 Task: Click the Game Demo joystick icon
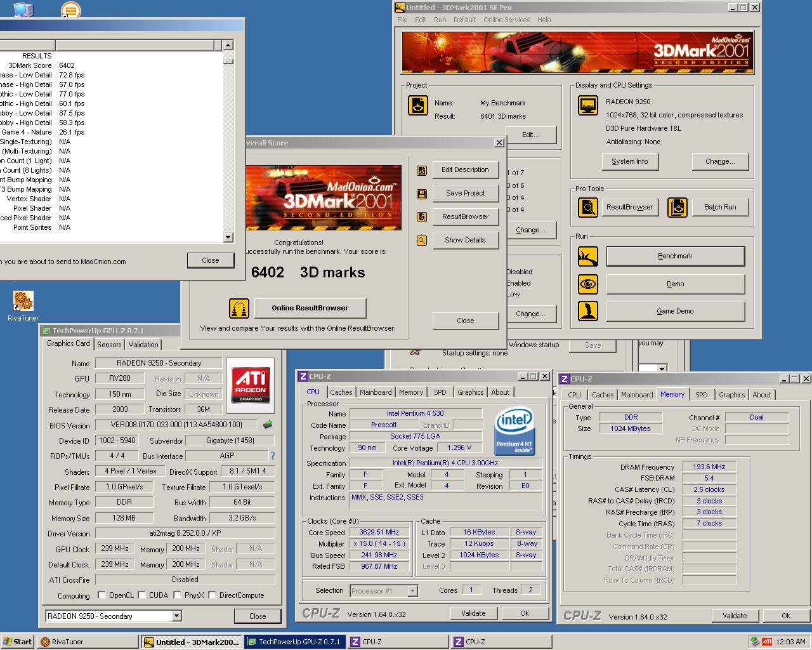(x=588, y=311)
